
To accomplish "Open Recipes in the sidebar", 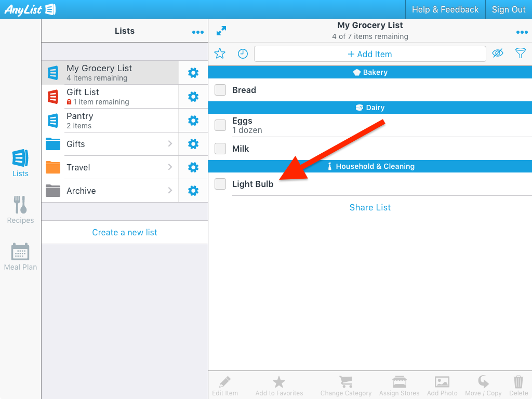I will point(20,210).
